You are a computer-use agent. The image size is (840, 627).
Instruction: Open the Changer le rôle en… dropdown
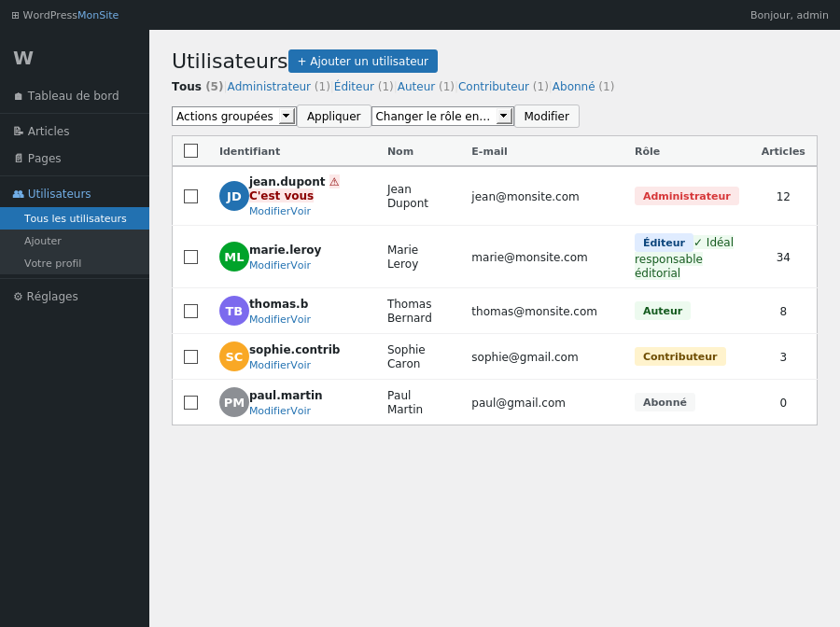point(442,117)
